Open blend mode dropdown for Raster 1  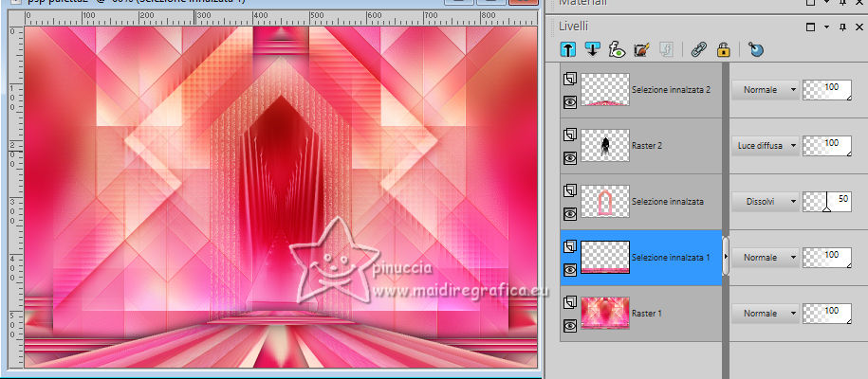click(765, 314)
